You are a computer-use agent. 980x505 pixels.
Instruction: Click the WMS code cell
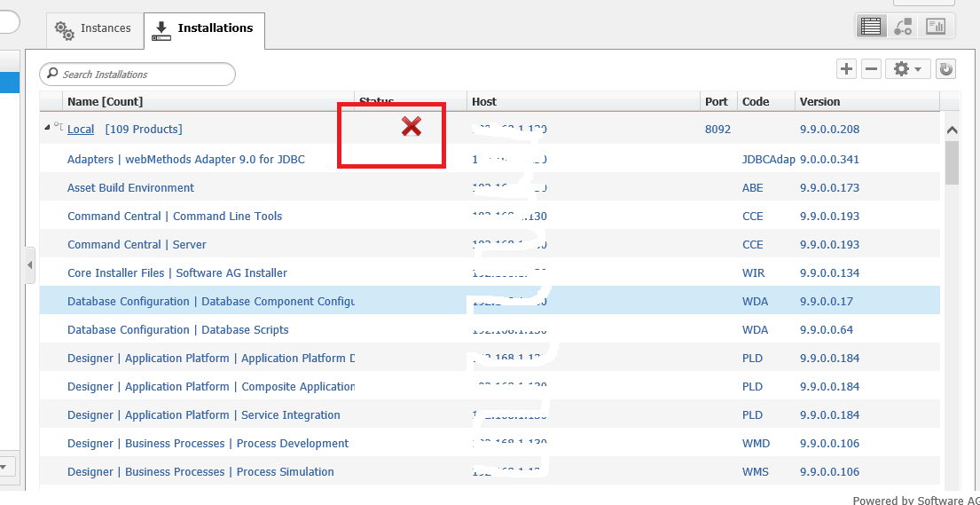pyautogui.click(x=755, y=472)
